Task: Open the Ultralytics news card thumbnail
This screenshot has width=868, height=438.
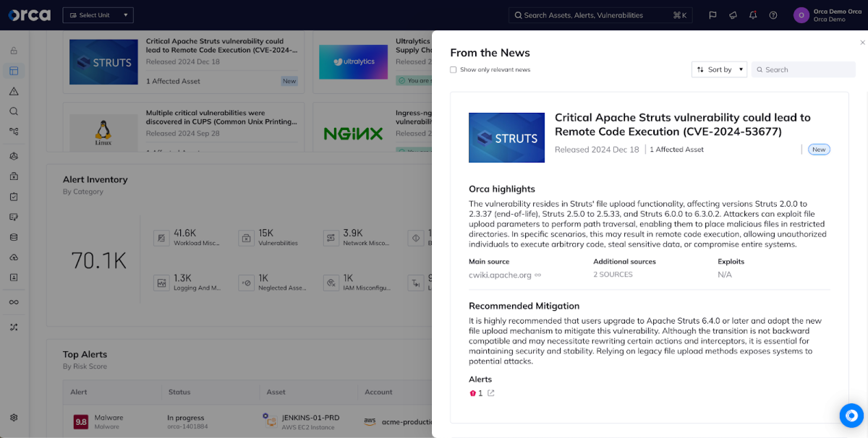Action: (x=354, y=62)
